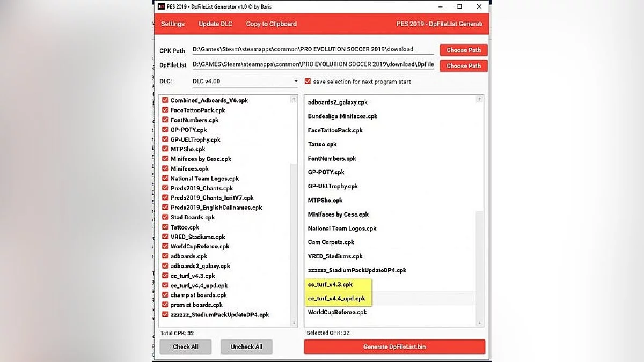This screenshot has width=644, height=362.
Task: Choose Copy to Clipboard
Action: [271, 24]
